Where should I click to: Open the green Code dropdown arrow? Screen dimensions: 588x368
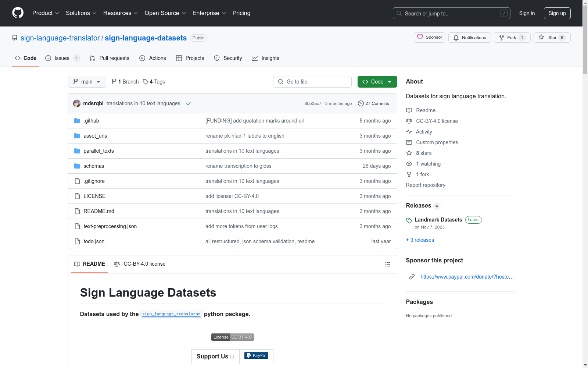[390, 82]
